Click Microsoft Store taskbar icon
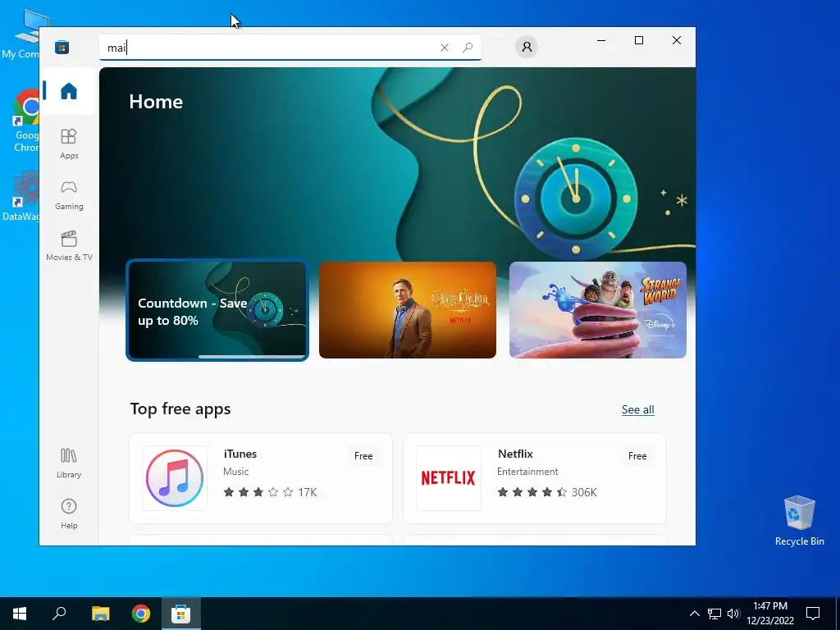This screenshot has width=840, height=630. click(181, 614)
